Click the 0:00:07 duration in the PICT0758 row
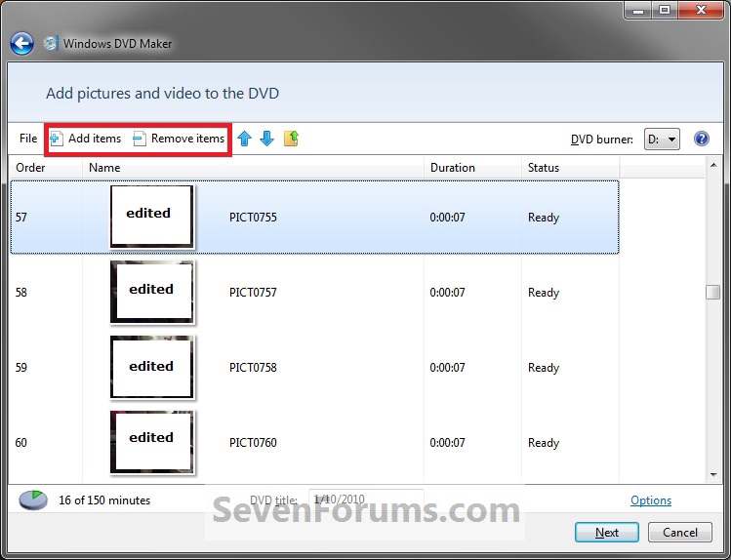 point(447,368)
